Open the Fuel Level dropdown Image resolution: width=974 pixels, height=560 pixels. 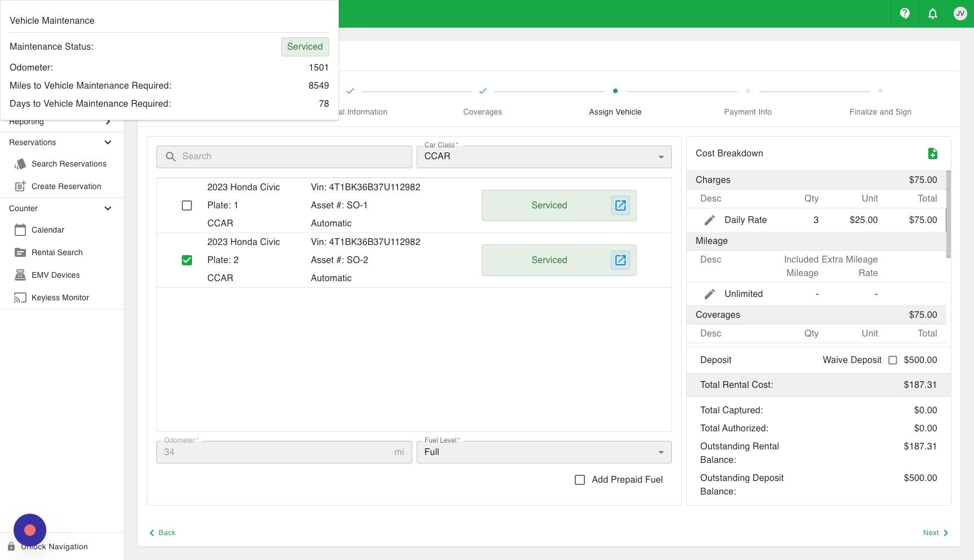660,452
